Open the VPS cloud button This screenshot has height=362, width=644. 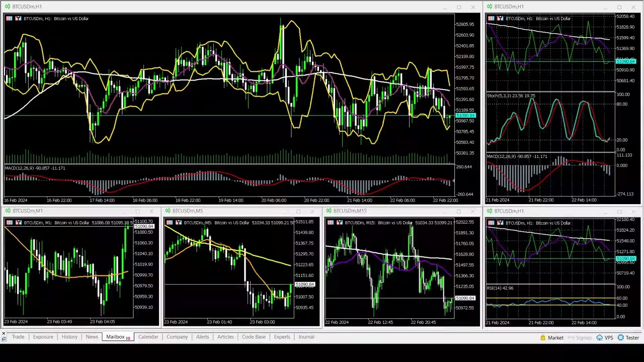605,338
